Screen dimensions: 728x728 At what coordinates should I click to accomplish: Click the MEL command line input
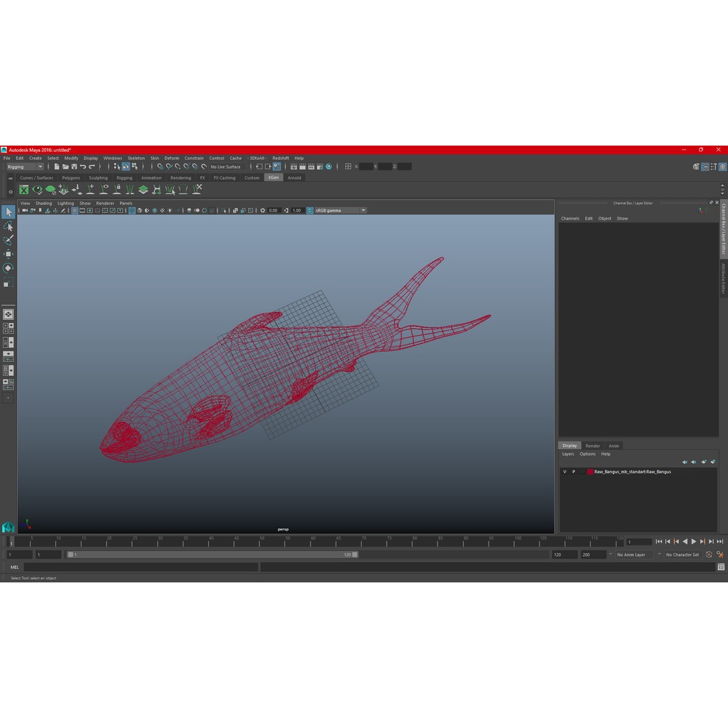pos(141,567)
